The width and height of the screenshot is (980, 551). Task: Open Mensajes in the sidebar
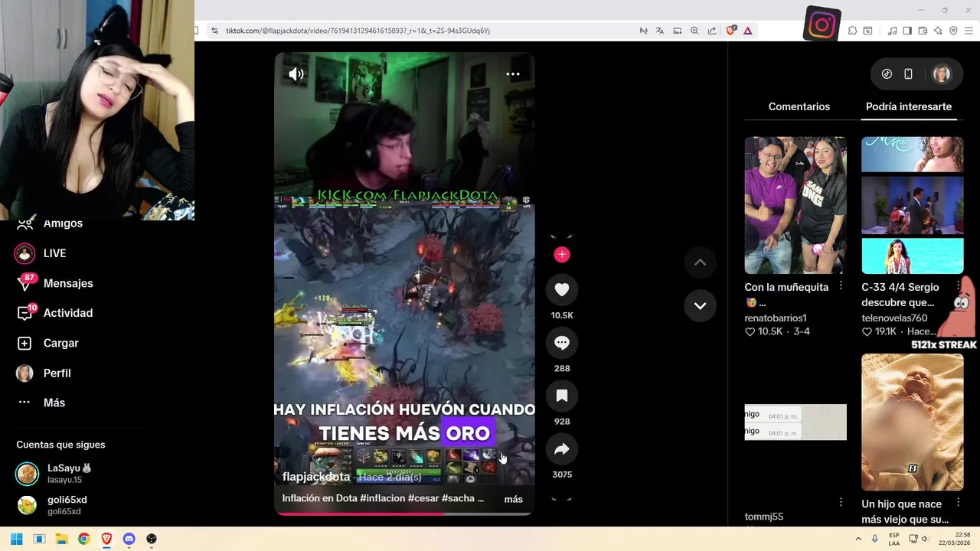point(68,283)
